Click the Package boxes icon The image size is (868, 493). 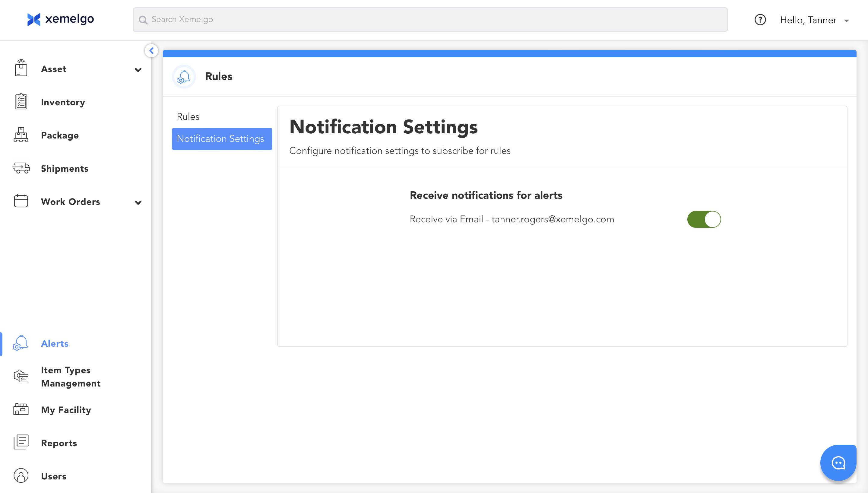tap(21, 135)
